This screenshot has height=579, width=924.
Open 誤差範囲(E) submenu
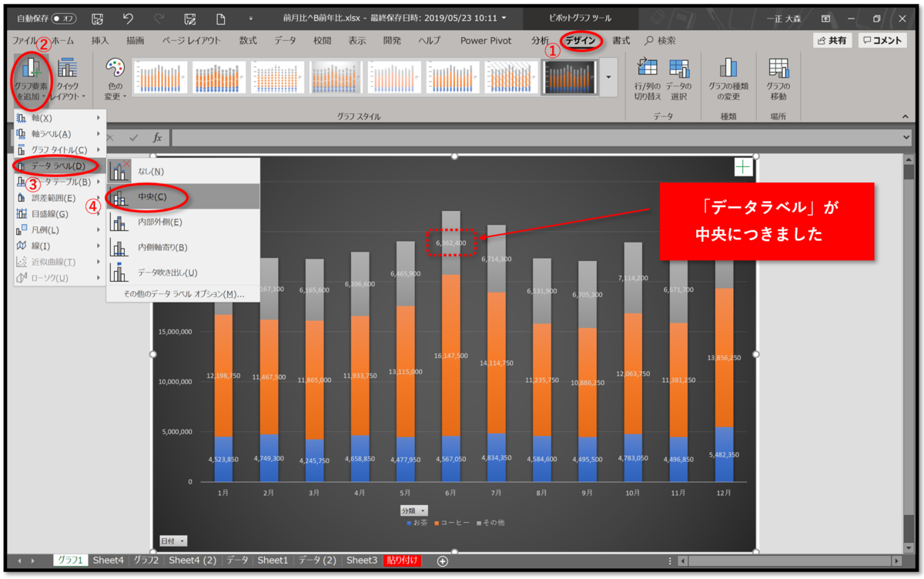[59, 198]
